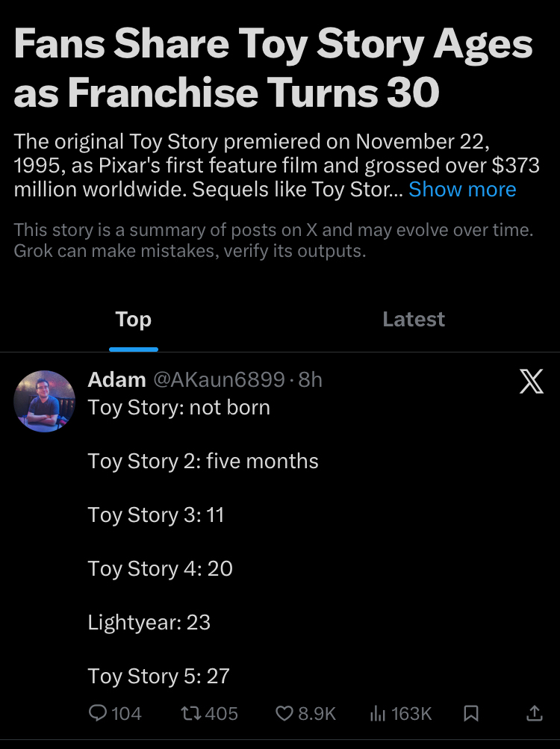Bookmark Adam's Toy Story post
560x749 pixels.
471,714
